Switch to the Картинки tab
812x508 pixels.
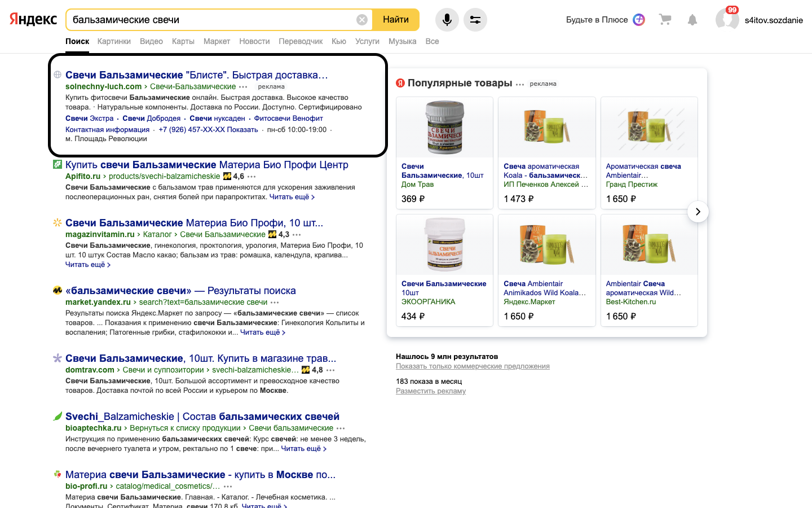(x=114, y=41)
